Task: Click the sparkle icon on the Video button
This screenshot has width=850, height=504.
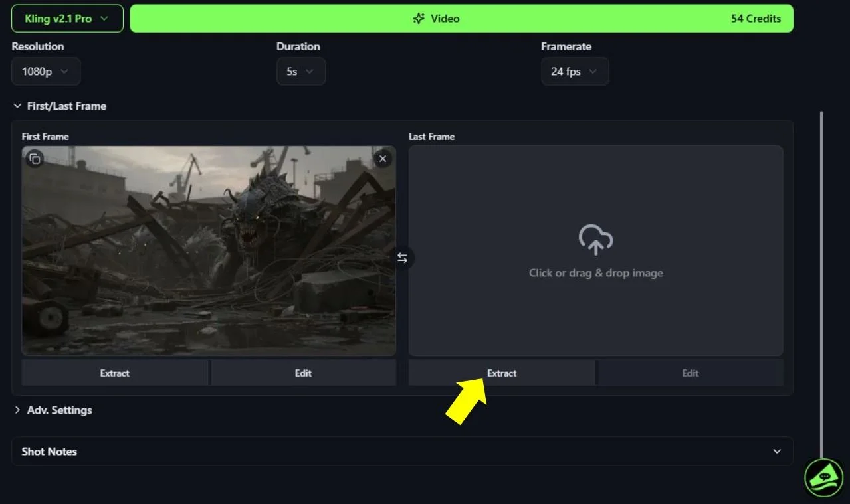Action: click(419, 18)
